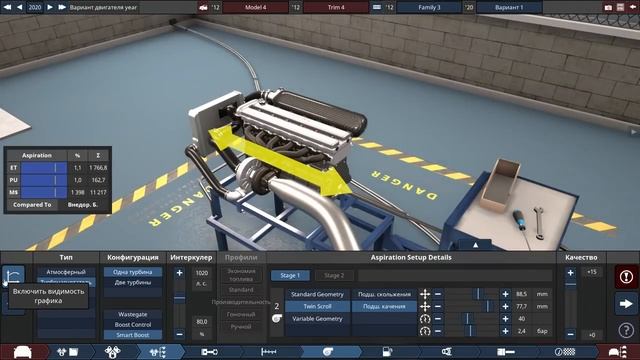Select Две турбины configuration

133,282
